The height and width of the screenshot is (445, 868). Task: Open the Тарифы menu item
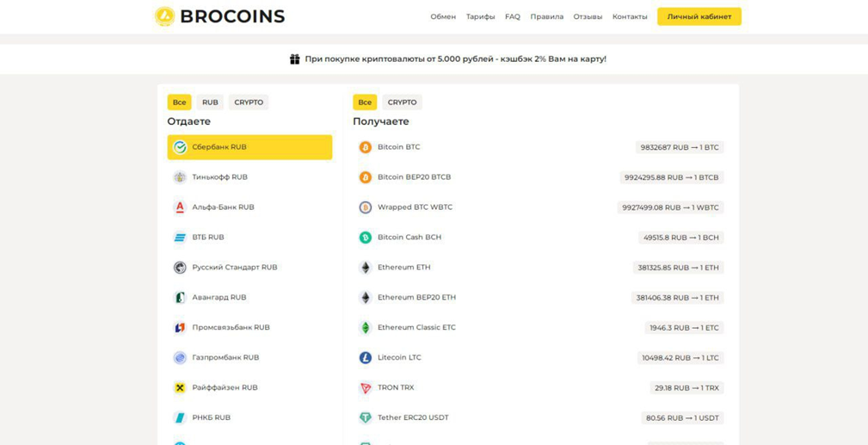coord(480,17)
